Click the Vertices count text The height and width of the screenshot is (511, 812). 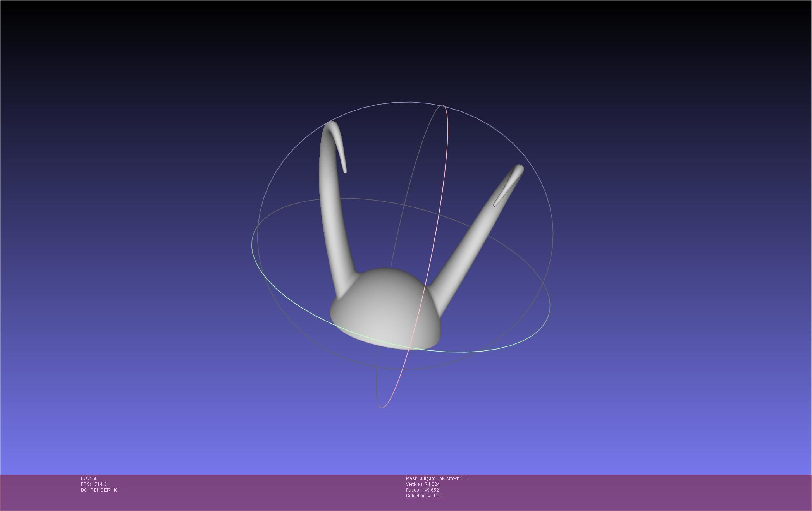(x=423, y=484)
